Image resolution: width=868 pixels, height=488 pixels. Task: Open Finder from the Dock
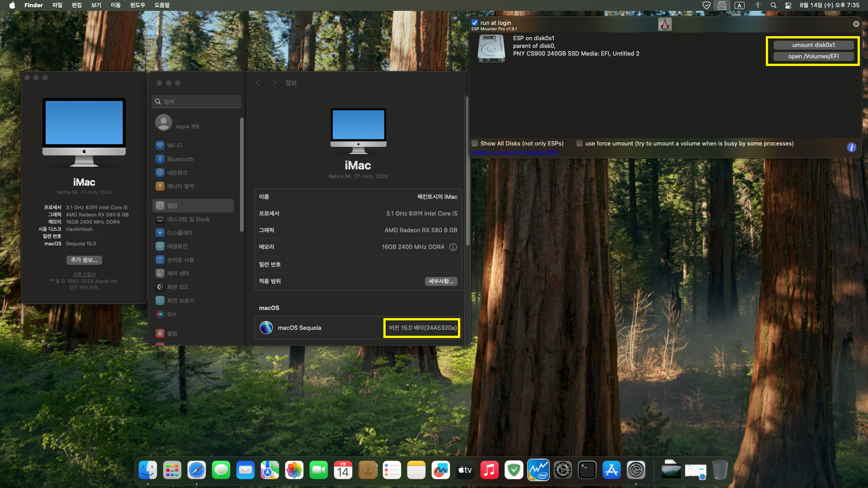(148, 470)
